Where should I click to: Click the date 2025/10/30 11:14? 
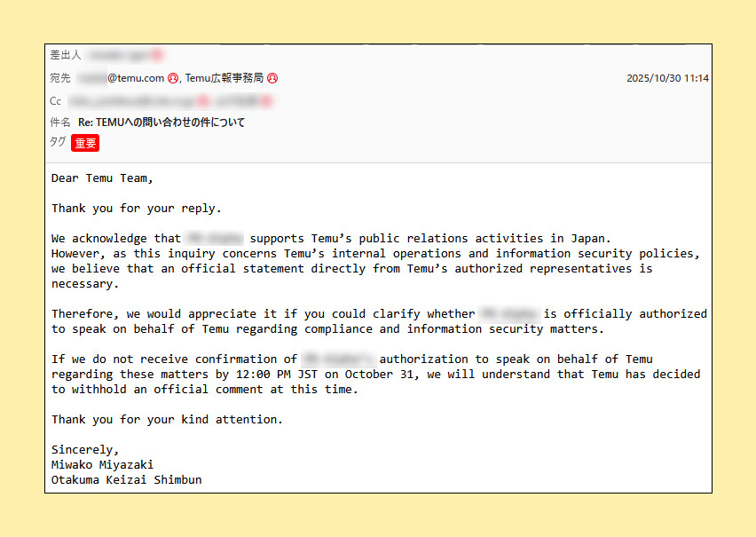coord(667,78)
